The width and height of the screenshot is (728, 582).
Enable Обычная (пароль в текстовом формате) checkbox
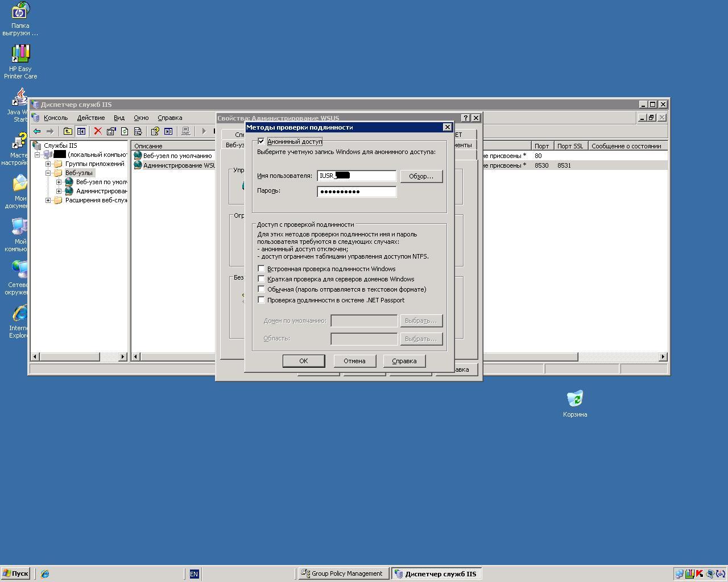coord(262,289)
